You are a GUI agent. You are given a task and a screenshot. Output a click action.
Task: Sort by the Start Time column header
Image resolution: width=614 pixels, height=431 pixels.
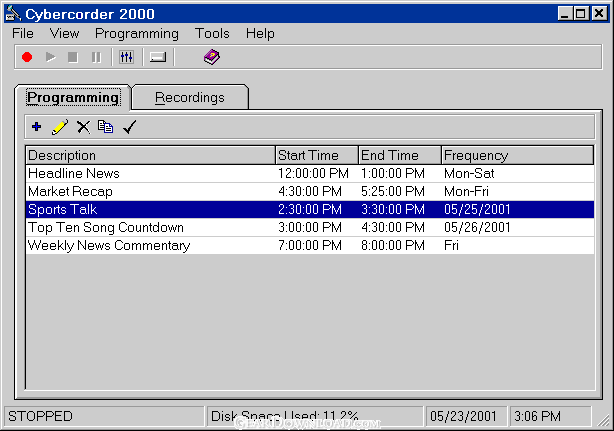tap(316, 155)
